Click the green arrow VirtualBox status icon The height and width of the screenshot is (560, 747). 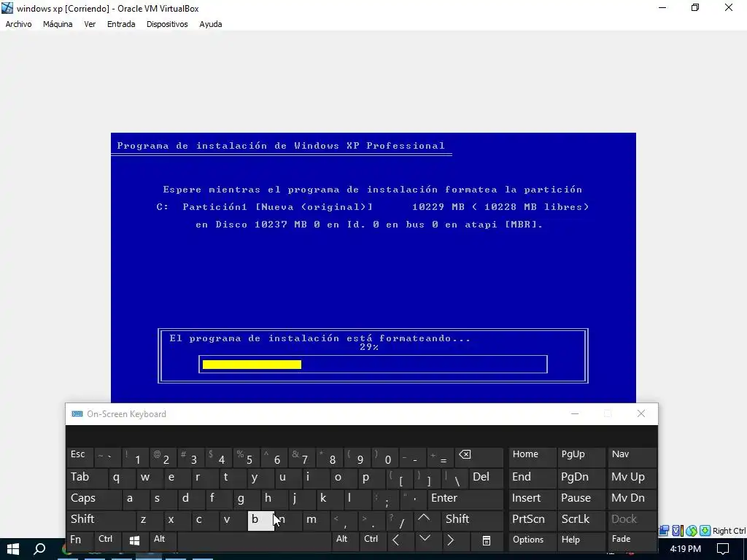pyautogui.click(x=705, y=531)
